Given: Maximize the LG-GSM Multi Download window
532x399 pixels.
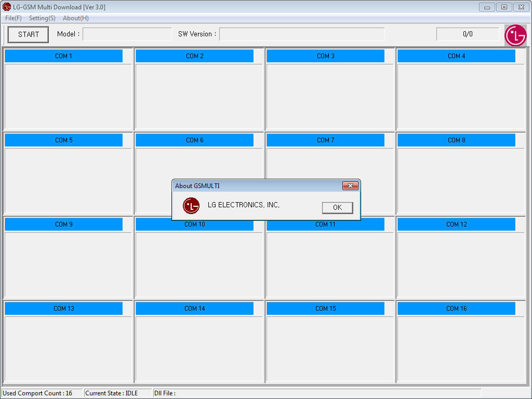Looking at the screenshot, I should (503, 7).
